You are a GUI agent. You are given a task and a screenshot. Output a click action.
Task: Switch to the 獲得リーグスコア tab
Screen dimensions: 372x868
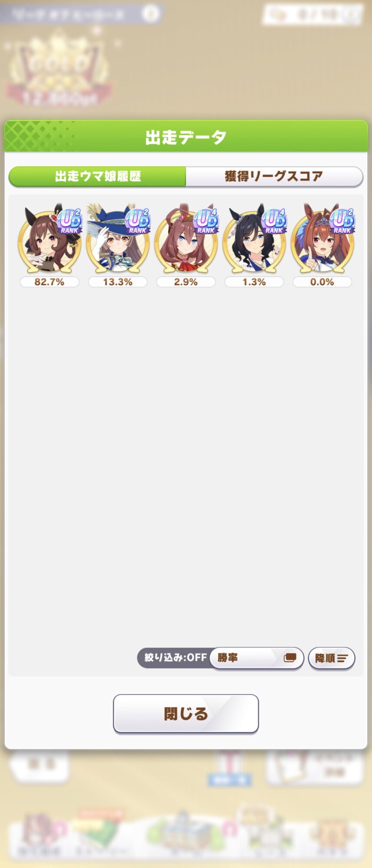(x=274, y=176)
